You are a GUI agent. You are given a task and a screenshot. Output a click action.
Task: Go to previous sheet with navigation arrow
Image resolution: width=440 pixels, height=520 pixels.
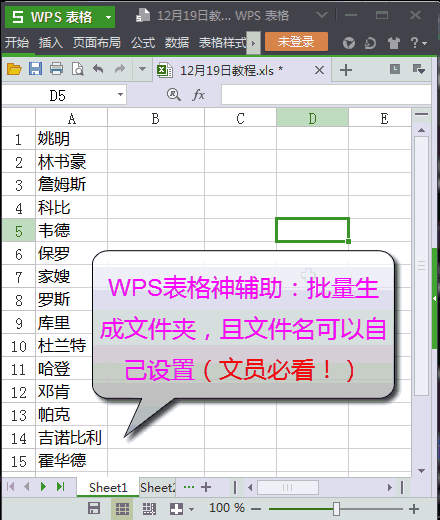tap(27, 487)
